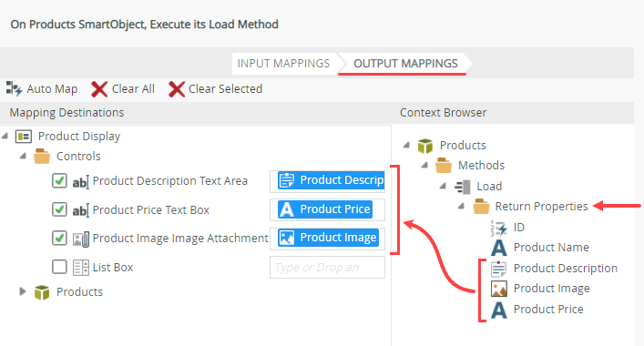The width and height of the screenshot is (644, 346).
Task: Click the Return Properties folder icon
Action: pos(481,207)
